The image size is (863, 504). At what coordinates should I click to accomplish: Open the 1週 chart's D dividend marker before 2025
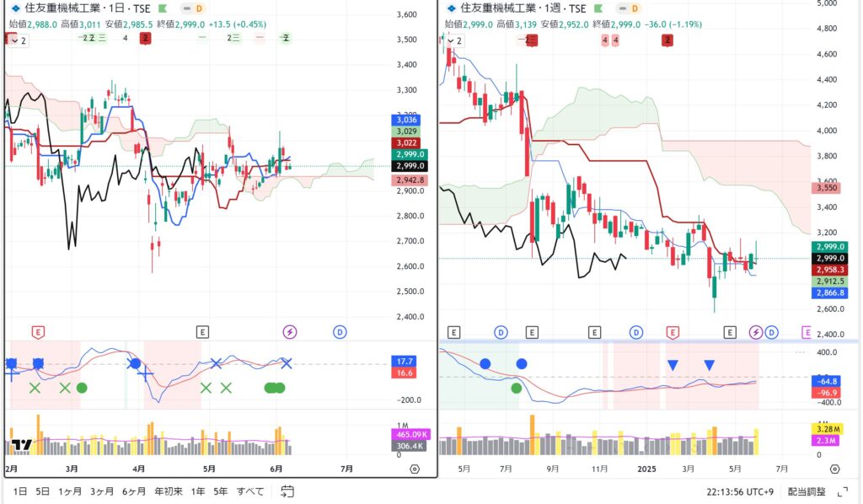pos(636,332)
